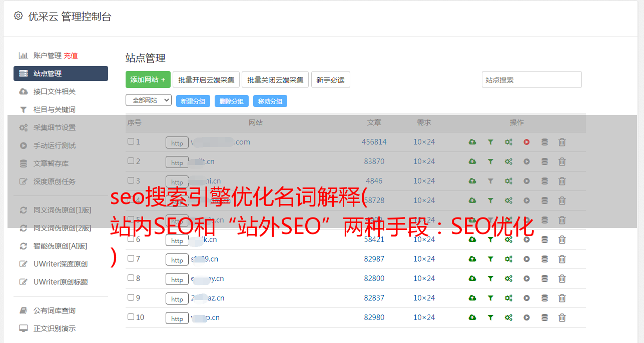
Task: Open gears settings icon in row 3
Action: [508, 181]
